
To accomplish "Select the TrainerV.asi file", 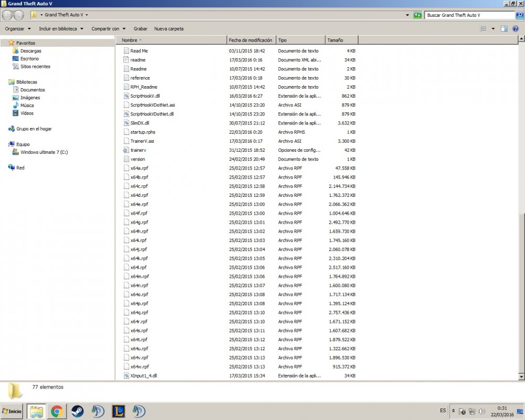I will pos(142,141).
